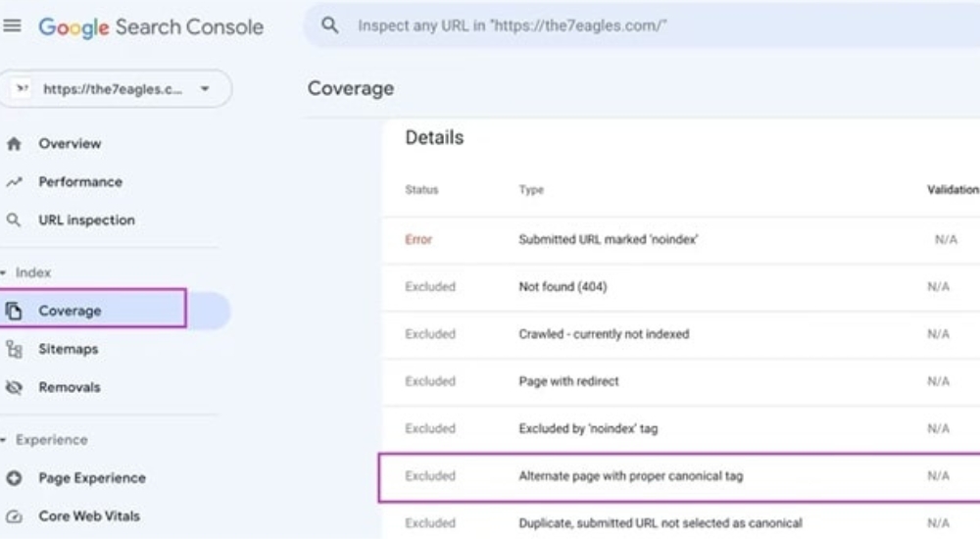The height and width of the screenshot is (539, 980).
Task: Select Coverage in the sidebar
Action: coord(70,311)
